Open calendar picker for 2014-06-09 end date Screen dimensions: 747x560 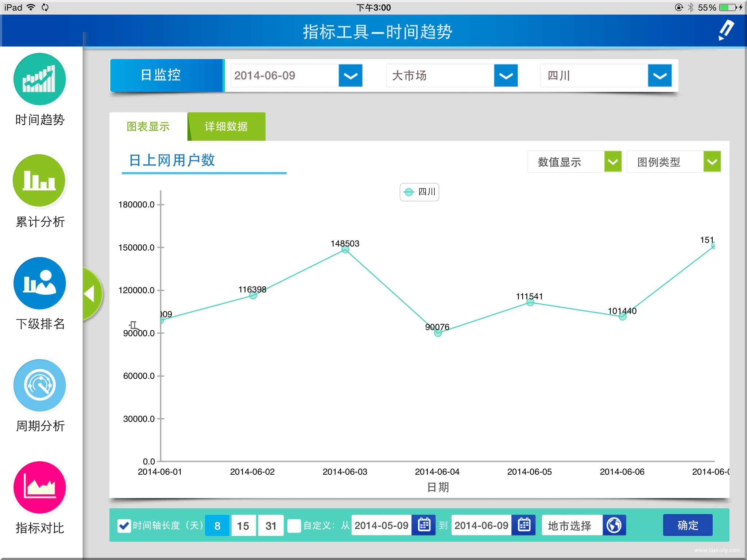click(x=524, y=525)
